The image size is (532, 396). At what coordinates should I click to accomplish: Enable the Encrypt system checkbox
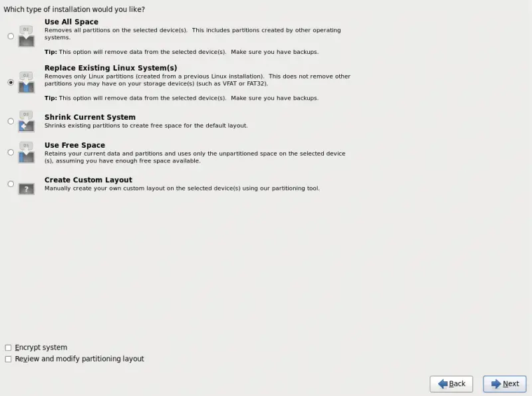(8, 347)
